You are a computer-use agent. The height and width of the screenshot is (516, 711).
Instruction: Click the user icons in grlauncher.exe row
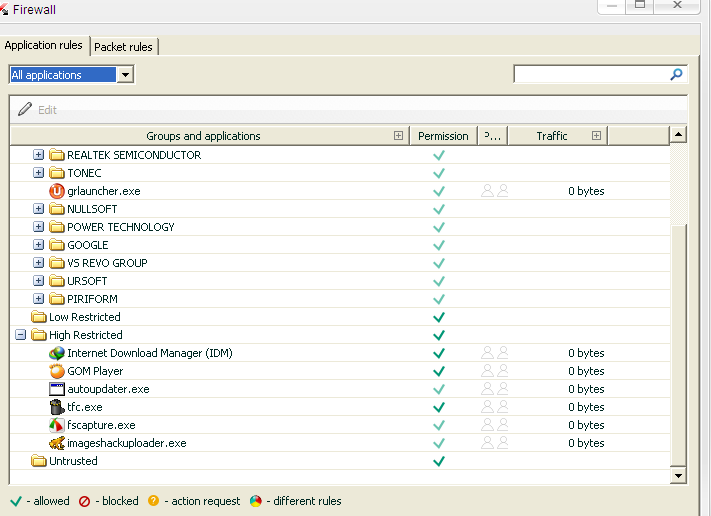coord(495,191)
